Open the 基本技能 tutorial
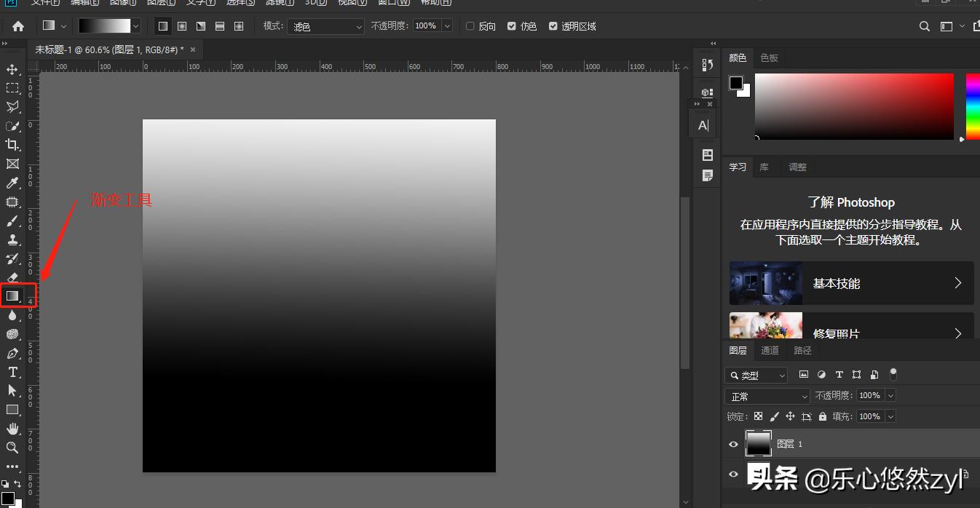 coord(851,283)
